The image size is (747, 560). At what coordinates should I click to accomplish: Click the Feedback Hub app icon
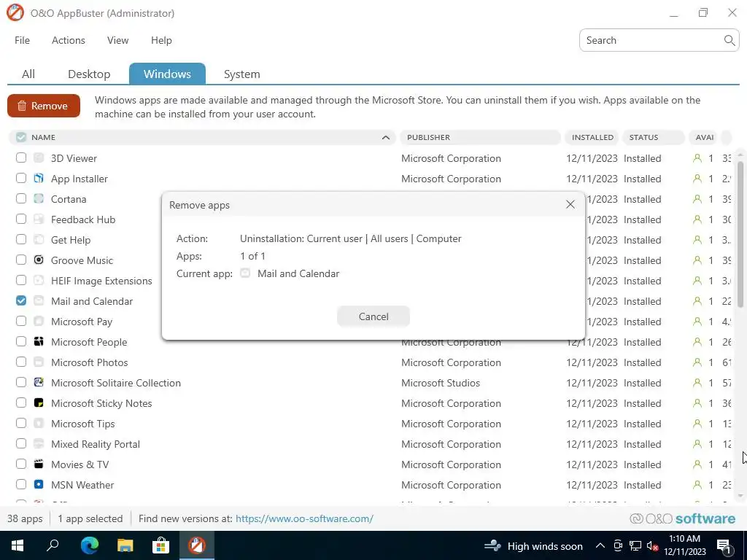tap(39, 219)
